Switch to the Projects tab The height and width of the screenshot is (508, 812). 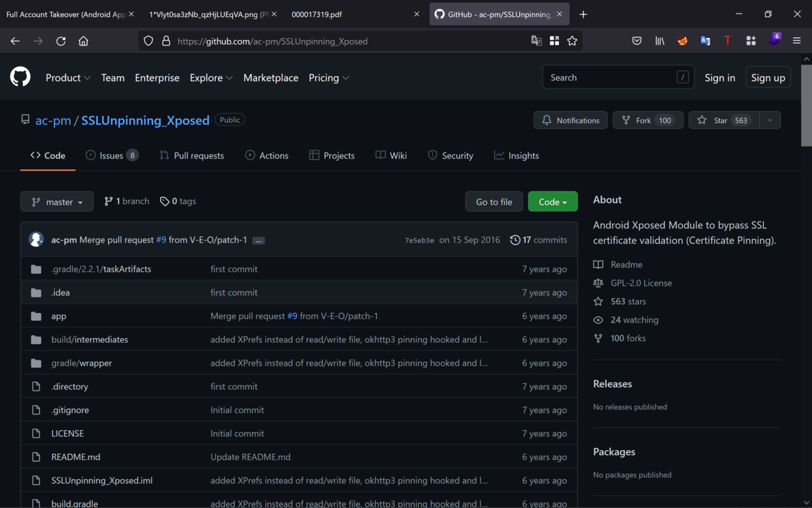coord(332,156)
